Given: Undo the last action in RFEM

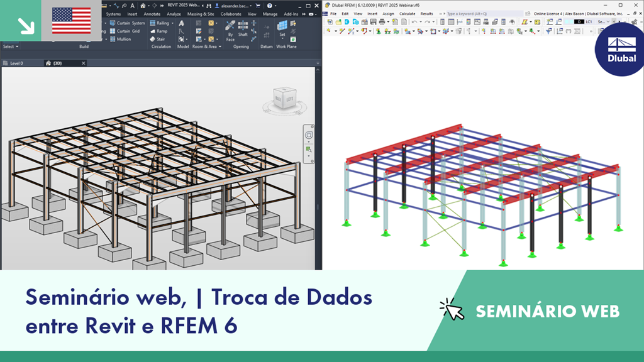Looking at the screenshot, I should pyautogui.click(x=414, y=23).
